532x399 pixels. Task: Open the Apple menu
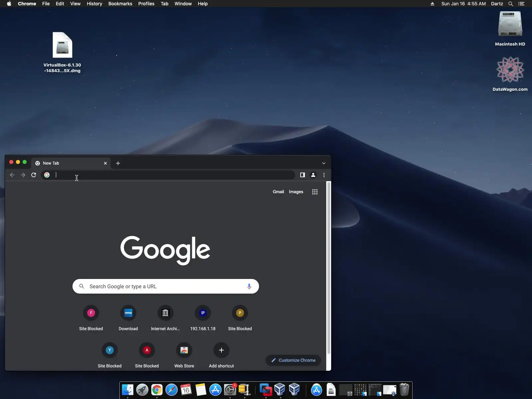9,4
